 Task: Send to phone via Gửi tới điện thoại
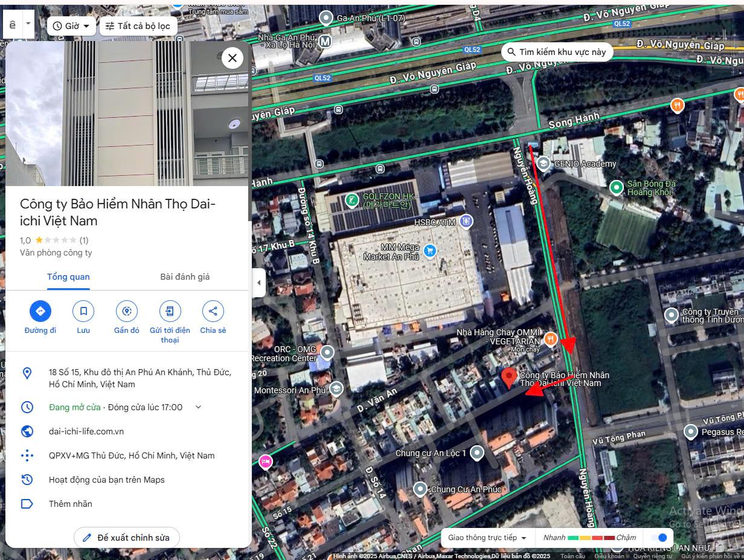(x=170, y=311)
